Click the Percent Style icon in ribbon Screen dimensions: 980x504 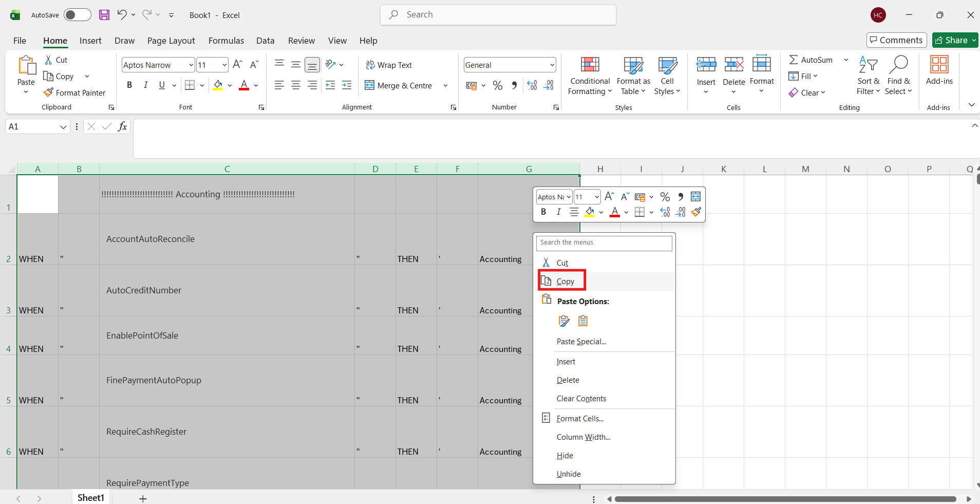pos(497,85)
